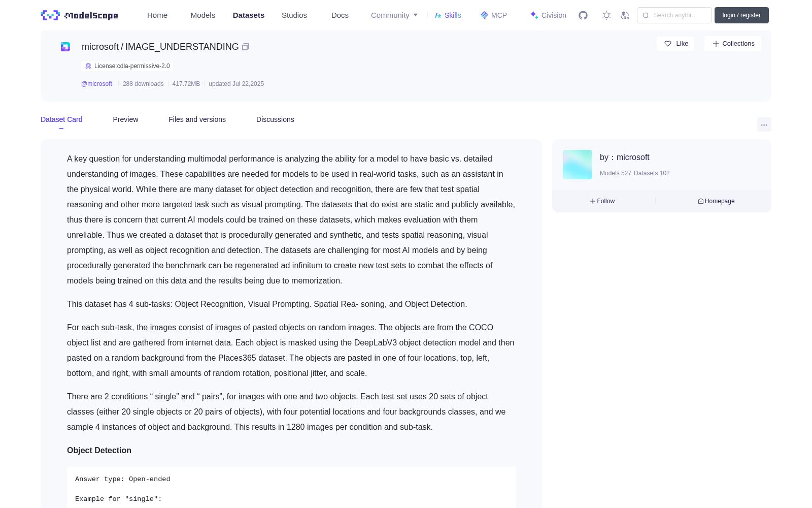Follow the microsoft organization
This screenshot has height=508, width=812.
(602, 201)
